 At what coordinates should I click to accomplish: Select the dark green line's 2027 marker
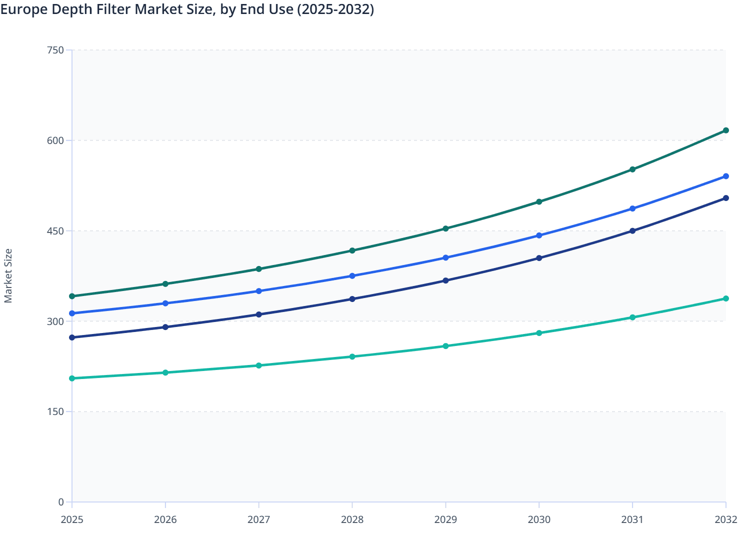coord(258,269)
